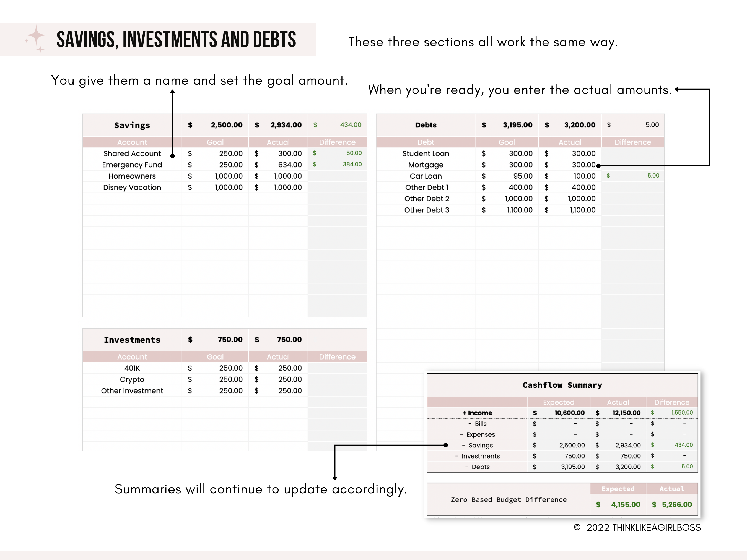Image resolution: width=747 pixels, height=560 pixels.
Task: Select the + Income row label
Action: pos(477,413)
